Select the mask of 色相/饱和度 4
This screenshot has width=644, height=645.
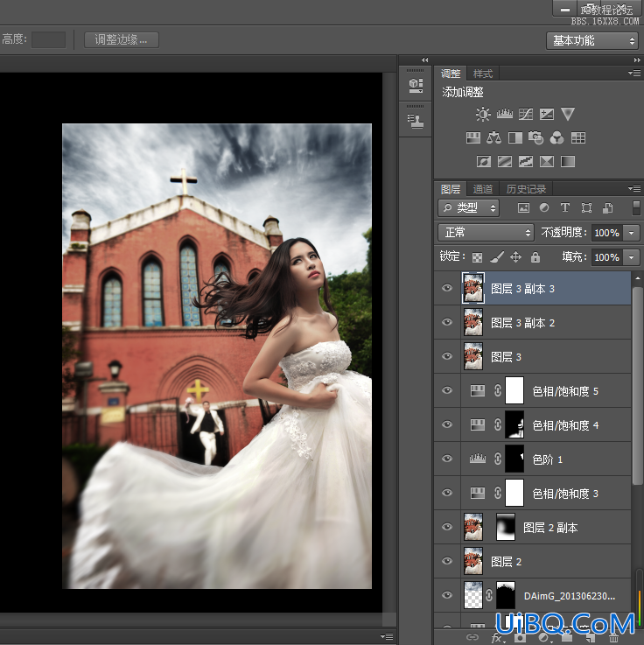(x=514, y=424)
